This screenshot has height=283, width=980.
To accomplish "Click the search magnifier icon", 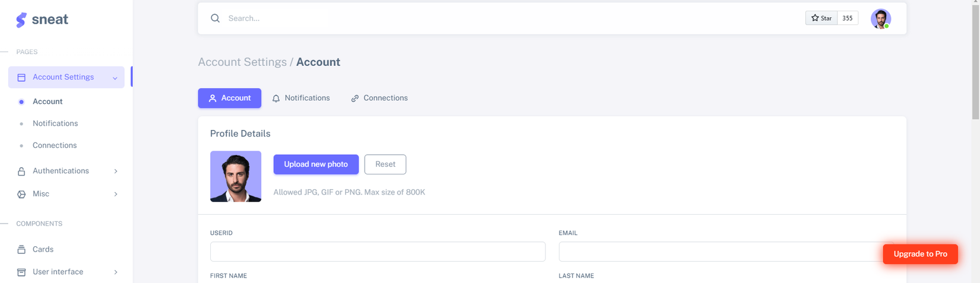I will [x=215, y=18].
